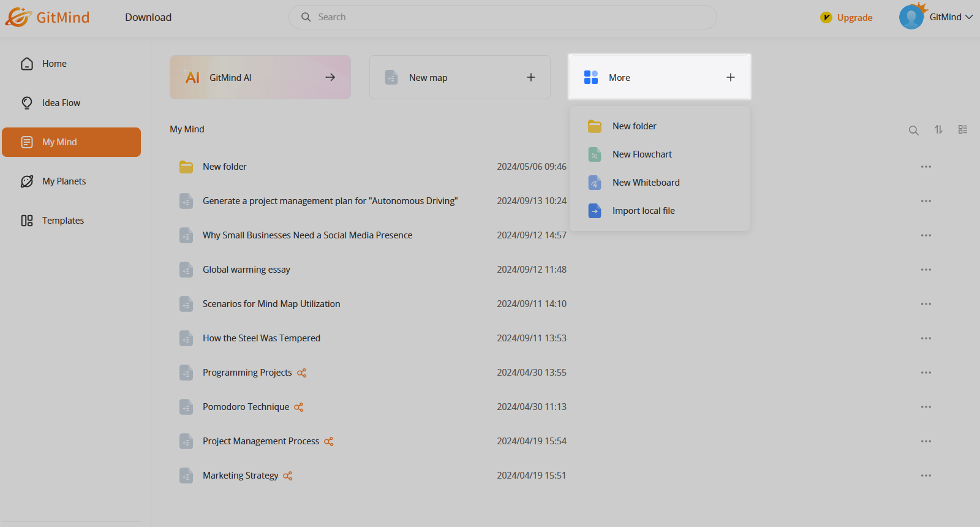The width and height of the screenshot is (980, 527).
Task: Click the GitMind logo icon
Action: 18,17
